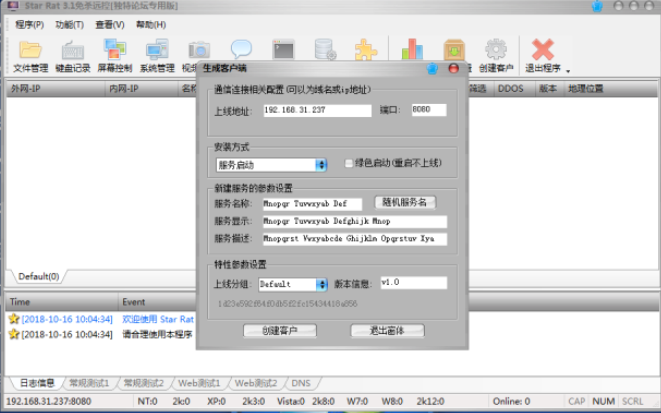Switch to the Web测试1 tab
Image resolution: width=661 pixels, height=413 pixels.
(199, 383)
